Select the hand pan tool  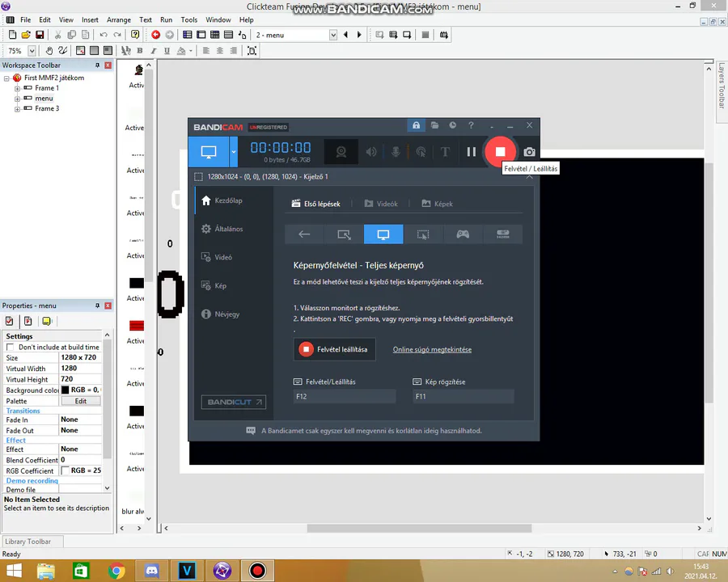point(49,51)
